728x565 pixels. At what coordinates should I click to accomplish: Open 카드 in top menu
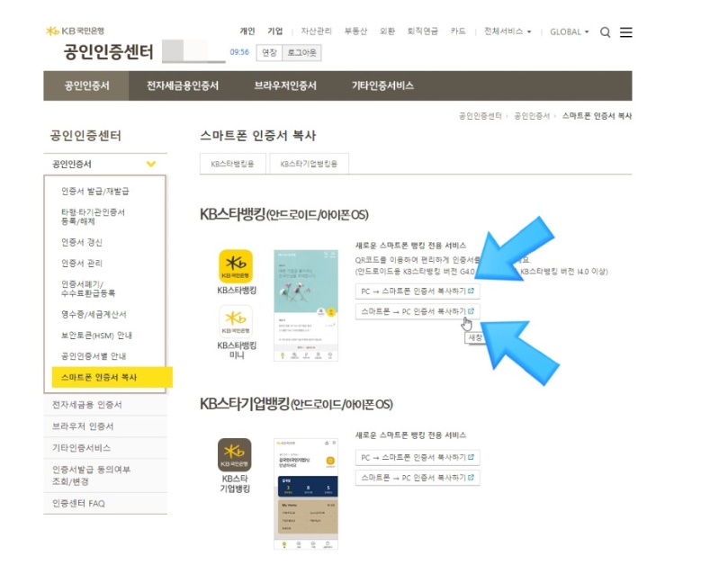click(x=458, y=31)
